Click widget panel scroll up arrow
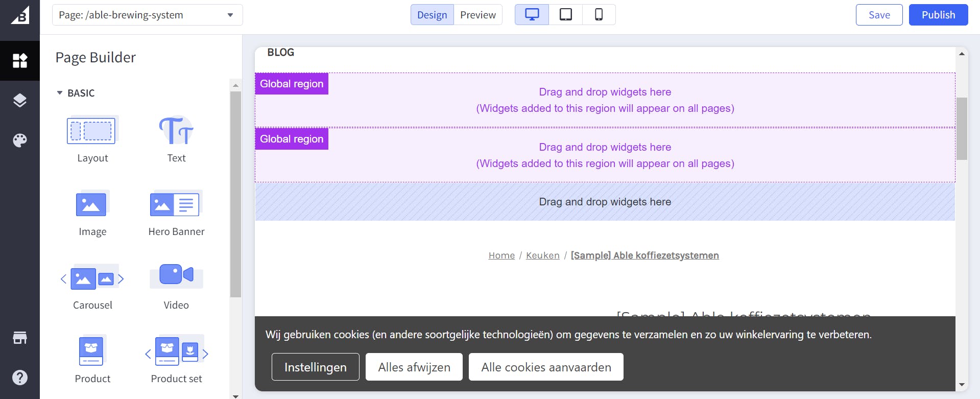980x399 pixels. pyautogui.click(x=235, y=85)
